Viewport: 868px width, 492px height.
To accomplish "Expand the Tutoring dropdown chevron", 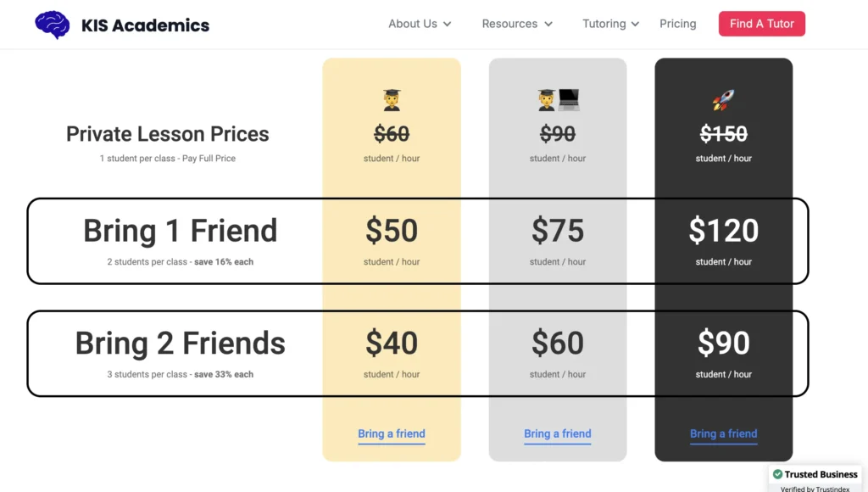I will 635,24.
